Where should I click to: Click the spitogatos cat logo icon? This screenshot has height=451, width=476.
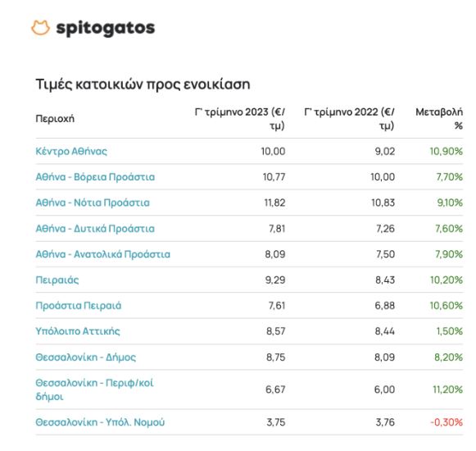tap(40, 28)
